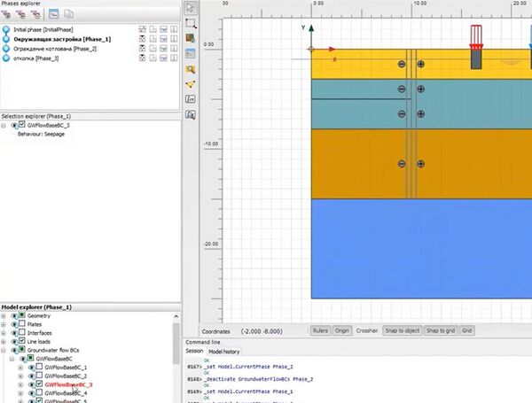The height and width of the screenshot is (403, 532).
Task: Select the arrow selection tool
Action: pyautogui.click(x=191, y=7)
